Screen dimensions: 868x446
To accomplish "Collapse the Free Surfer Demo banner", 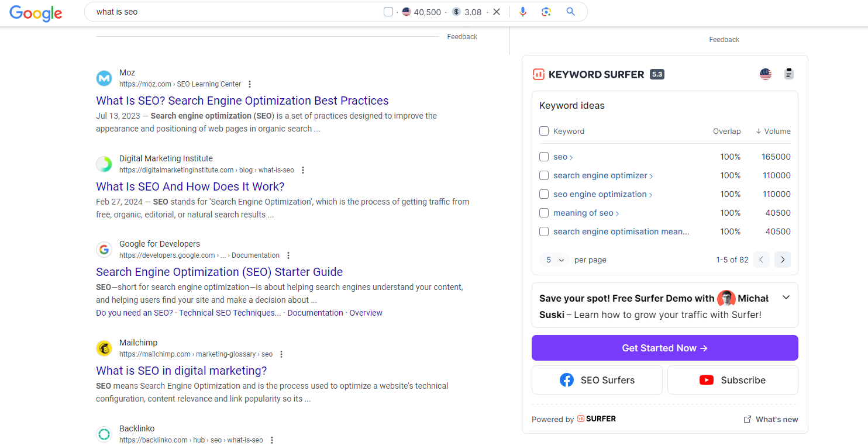I will pyautogui.click(x=786, y=298).
